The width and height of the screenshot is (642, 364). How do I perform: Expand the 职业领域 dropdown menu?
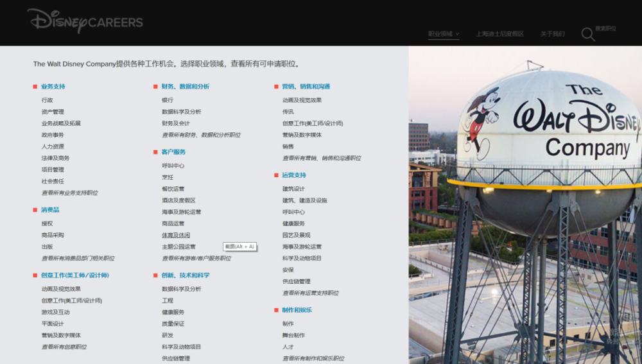(444, 34)
